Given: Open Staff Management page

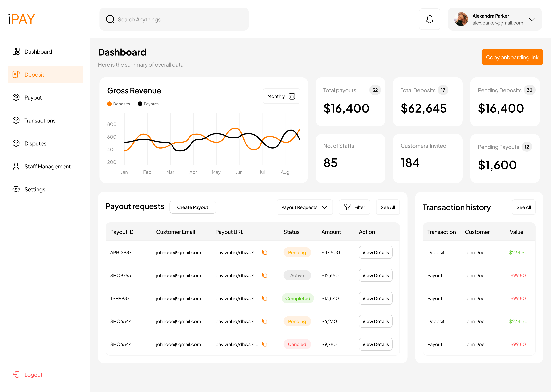Looking at the screenshot, I should pyautogui.click(x=48, y=166).
